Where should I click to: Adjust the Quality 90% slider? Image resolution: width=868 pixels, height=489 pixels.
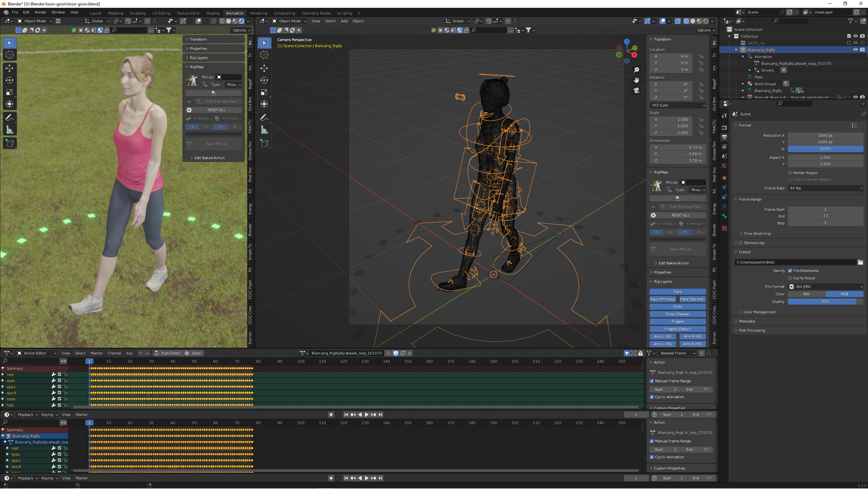click(825, 302)
